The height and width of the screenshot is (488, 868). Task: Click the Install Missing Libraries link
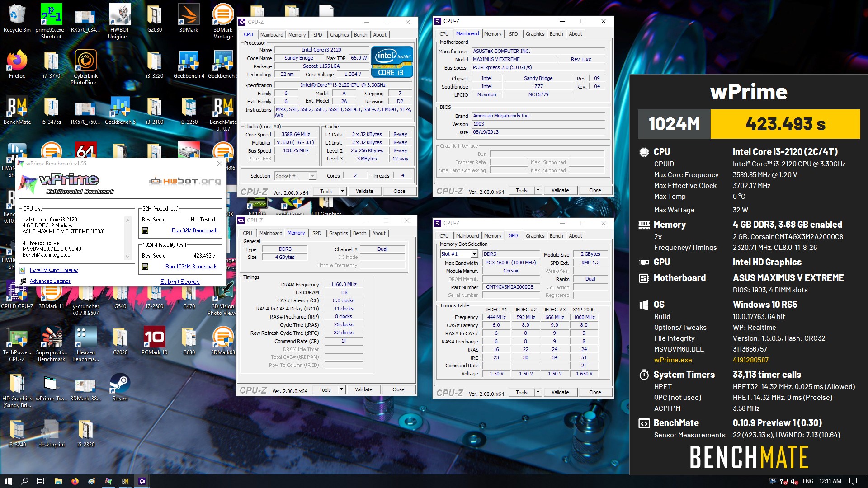point(54,270)
